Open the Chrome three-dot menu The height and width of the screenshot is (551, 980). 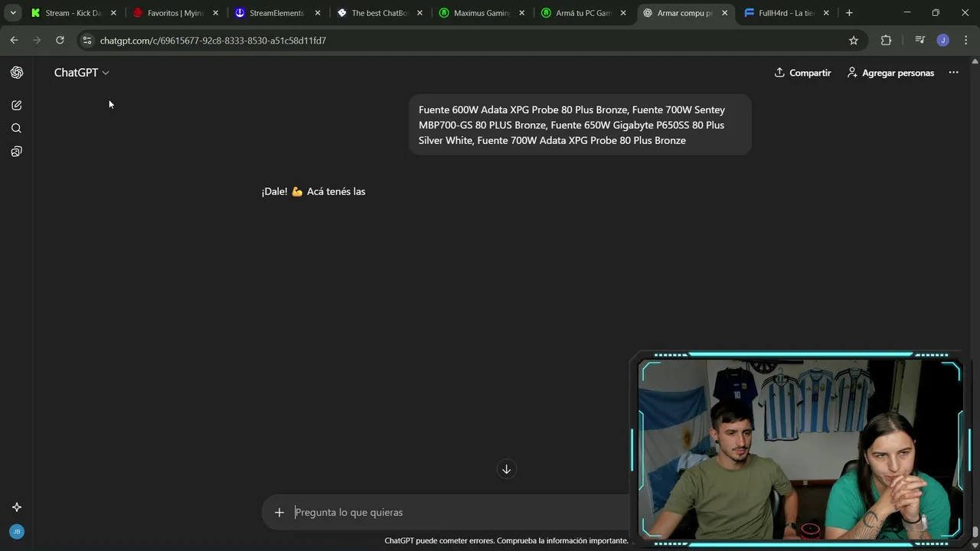[965, 41]
